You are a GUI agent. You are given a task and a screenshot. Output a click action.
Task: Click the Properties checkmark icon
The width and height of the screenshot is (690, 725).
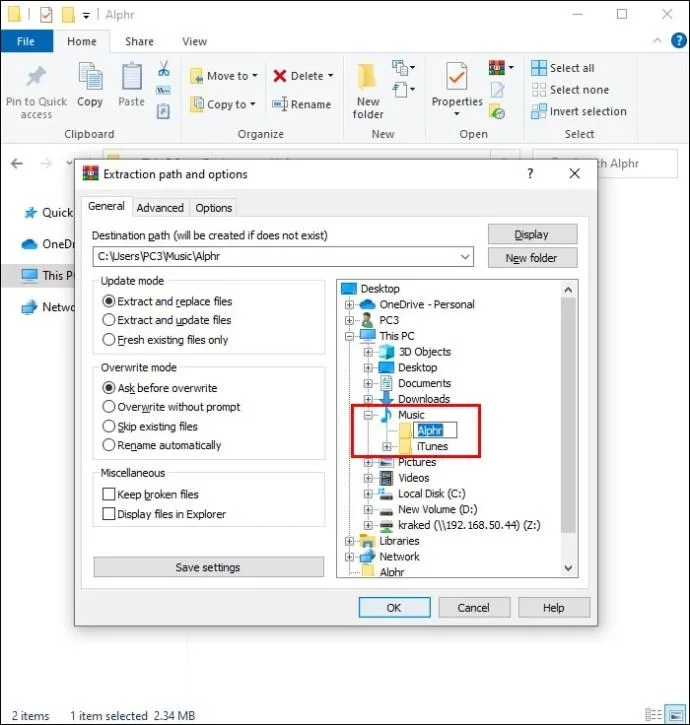tap(457, 77)
